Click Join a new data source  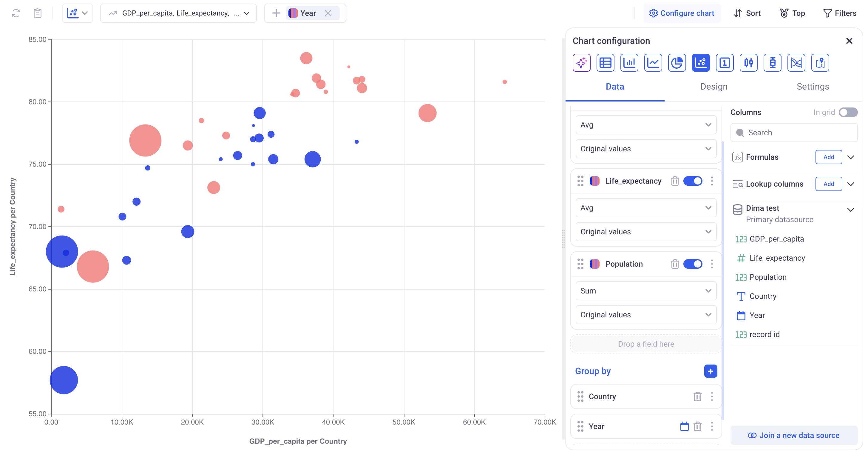click(x=793, y=435)
